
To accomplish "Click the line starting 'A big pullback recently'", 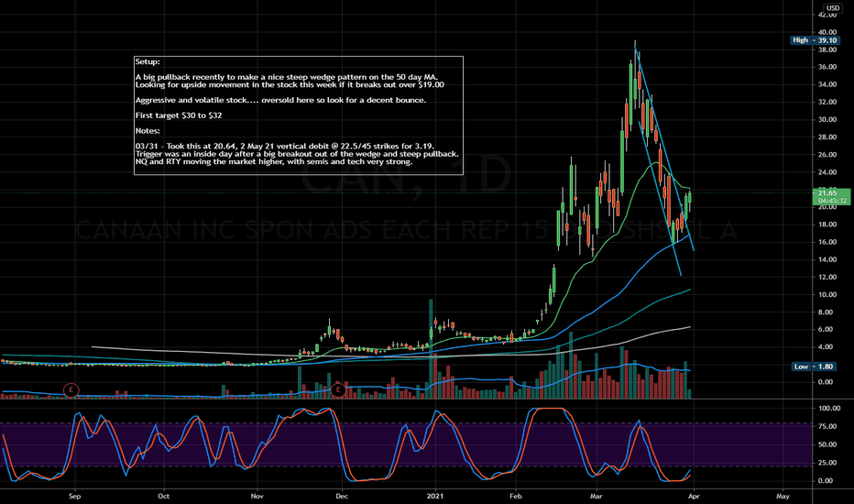I will (x=287, y=77).
